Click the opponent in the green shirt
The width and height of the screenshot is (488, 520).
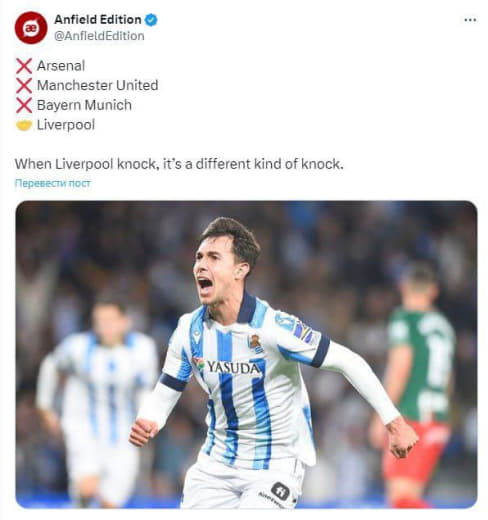point(418,383)
